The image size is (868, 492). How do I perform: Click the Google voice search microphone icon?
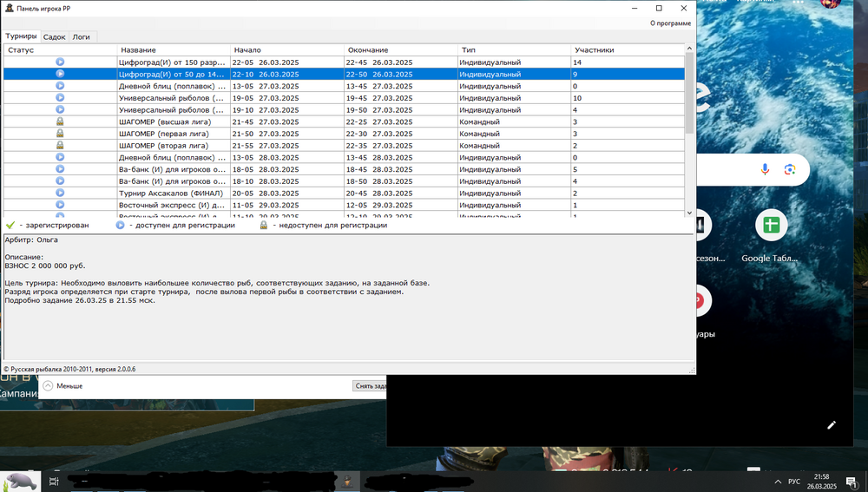tap(765, 169)
